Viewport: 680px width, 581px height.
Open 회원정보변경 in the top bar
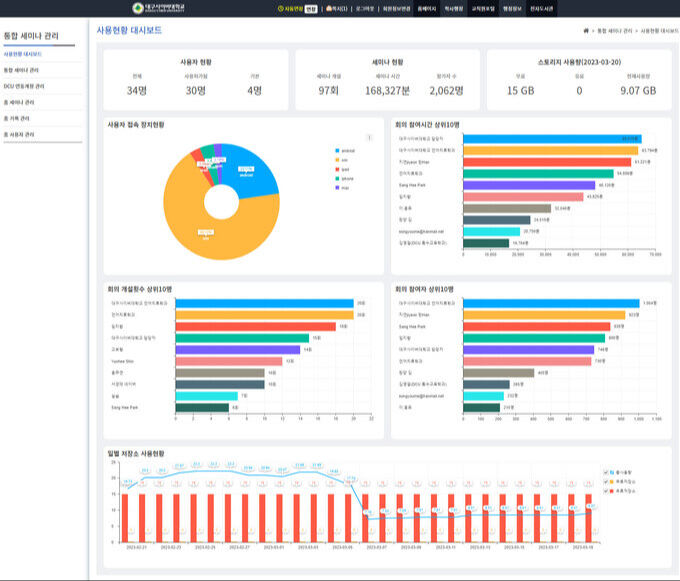[396, 9]
